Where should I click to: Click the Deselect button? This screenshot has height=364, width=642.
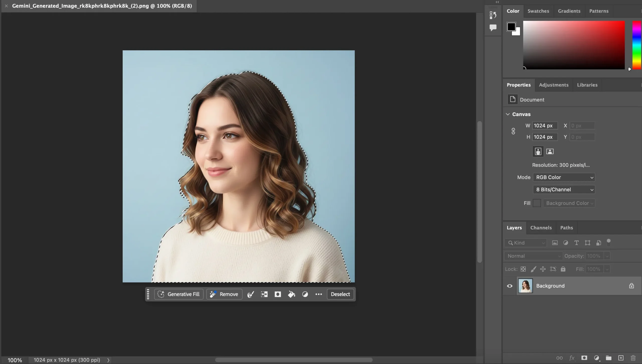click(x=340, y=294)
